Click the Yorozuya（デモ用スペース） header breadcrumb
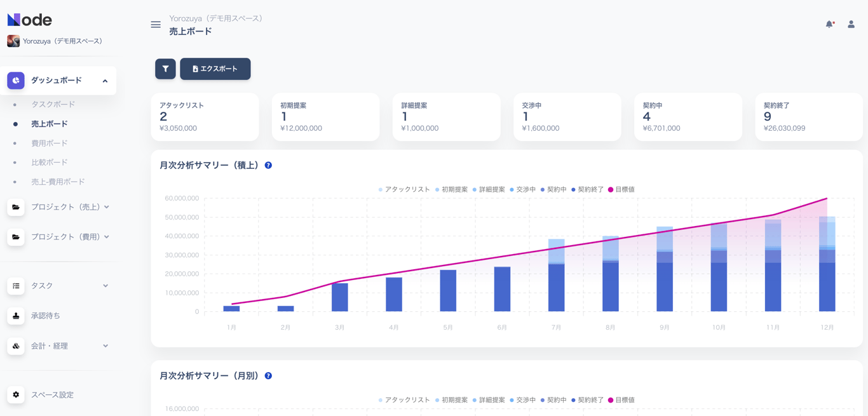The height and width of the screenshot is (416, 868). tap(216, 18)
